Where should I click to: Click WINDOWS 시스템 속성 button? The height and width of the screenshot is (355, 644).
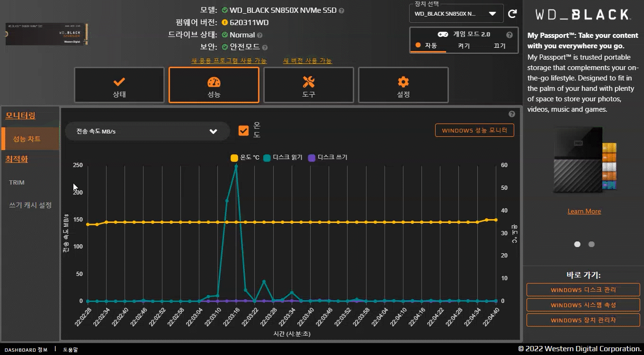pos(583,305)
